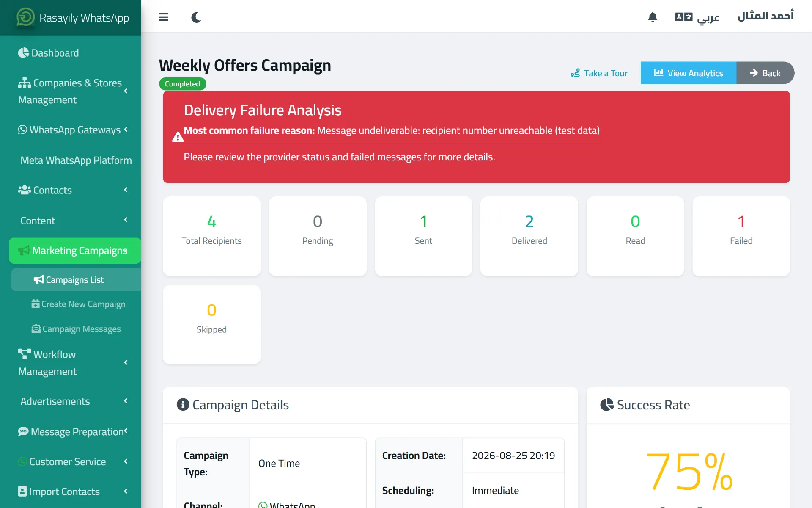Click the Create New Campaign calendar icon
This screenshot has width=812, height=508.
click(x=36, y=304)
